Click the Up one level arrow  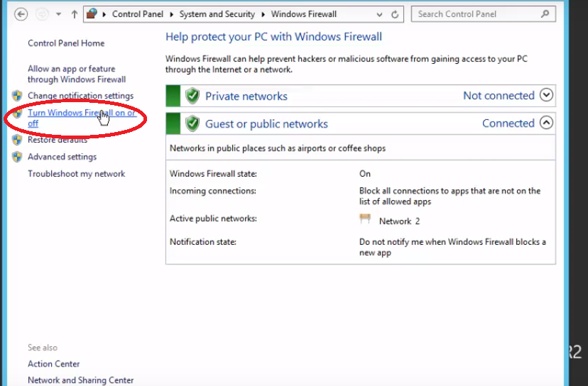tap(75, 15)
